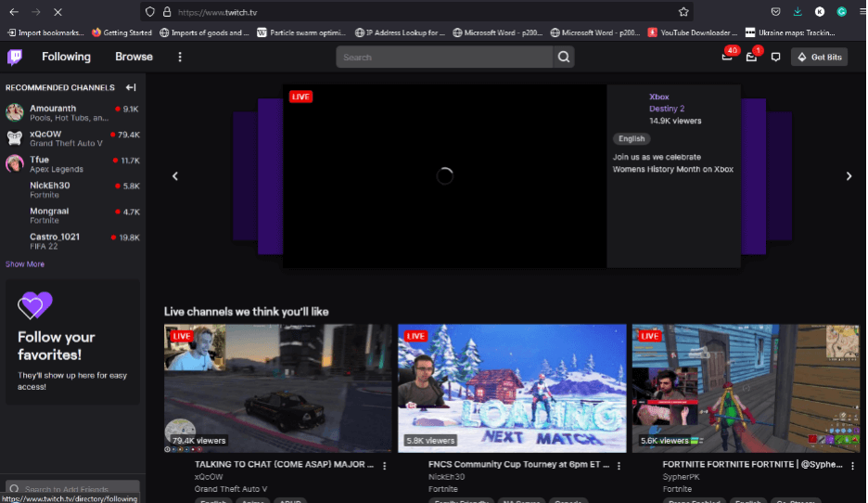Open the Twitch home logo

pos(15,57)
